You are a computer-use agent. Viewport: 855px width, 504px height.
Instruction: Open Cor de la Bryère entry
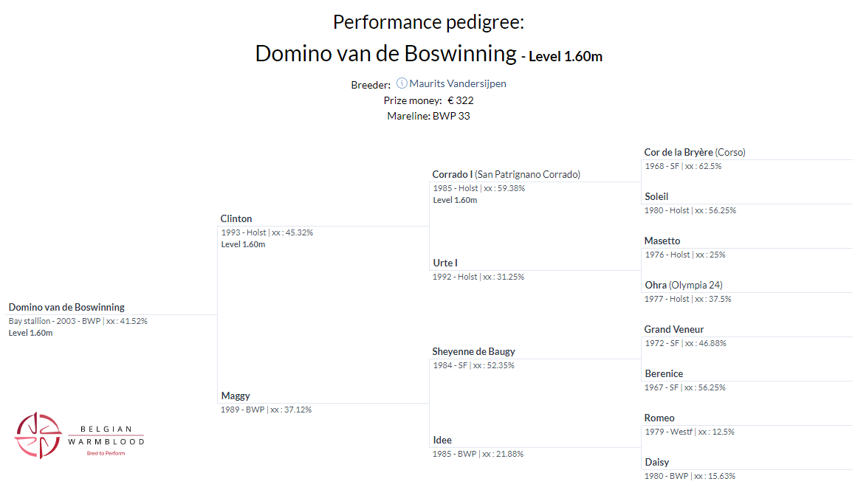pos(679,153)
